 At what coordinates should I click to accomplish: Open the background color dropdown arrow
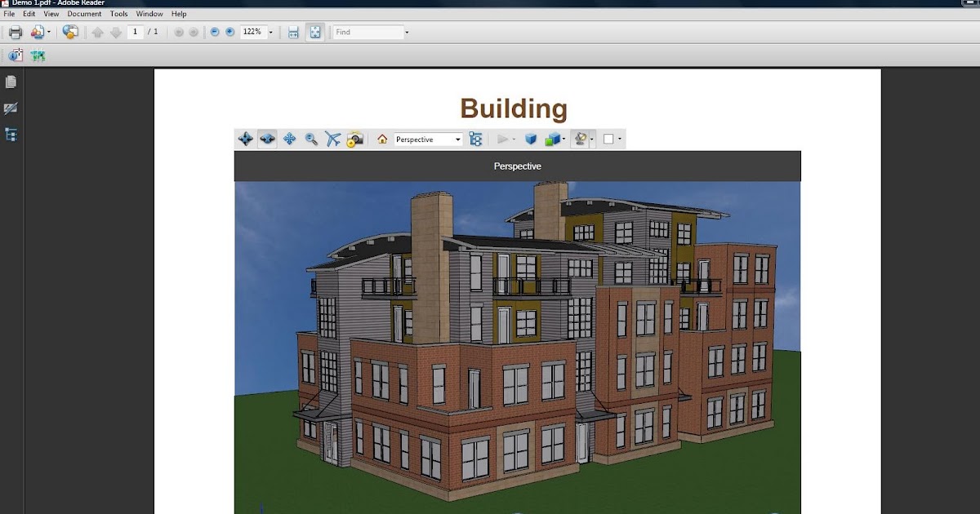[620, 140]
